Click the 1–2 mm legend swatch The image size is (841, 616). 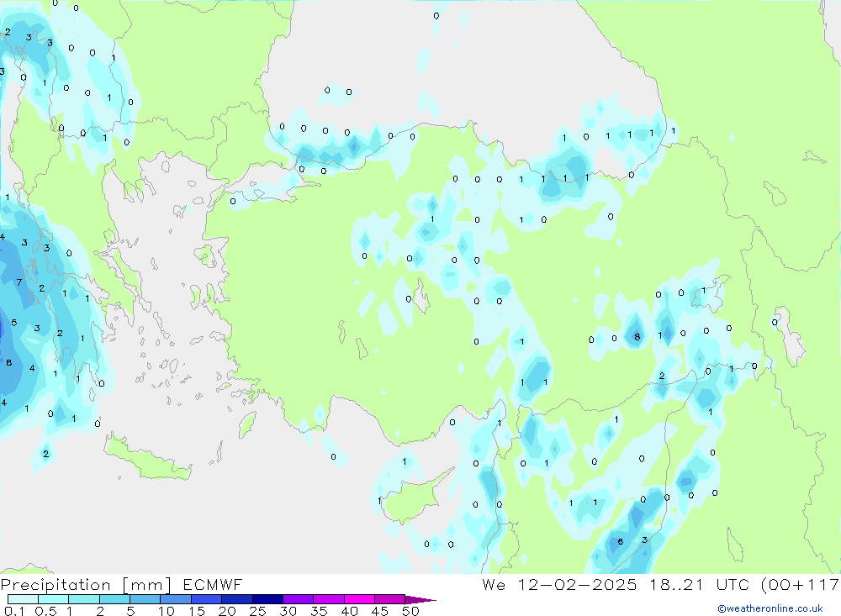click(x=83, y=599)
